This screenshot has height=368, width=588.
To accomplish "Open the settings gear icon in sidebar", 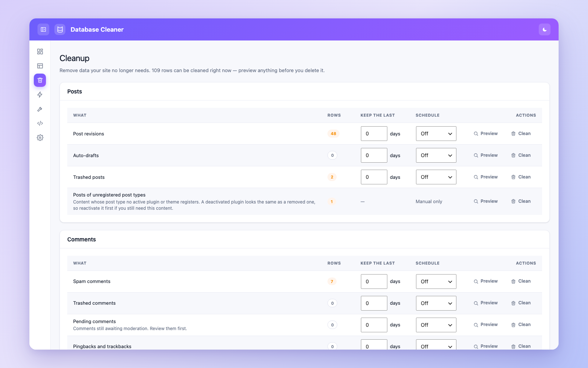I will coord(40,138).
